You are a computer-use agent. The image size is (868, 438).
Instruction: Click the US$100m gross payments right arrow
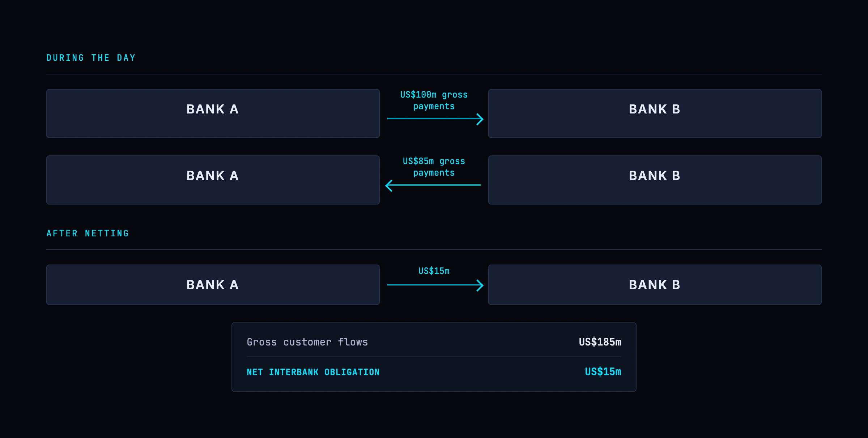point(435,119)
